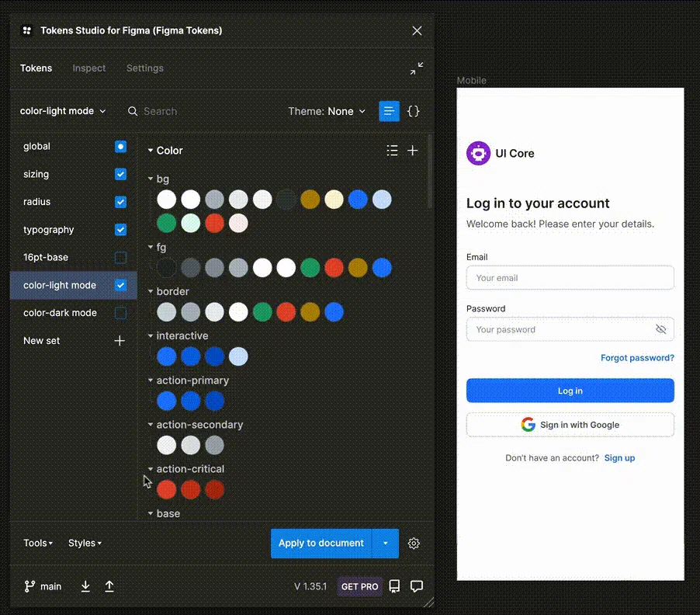Viewport: 700px width, 615px height.
Task: Close the Tokens Studio plugin window
Action: 417,30
